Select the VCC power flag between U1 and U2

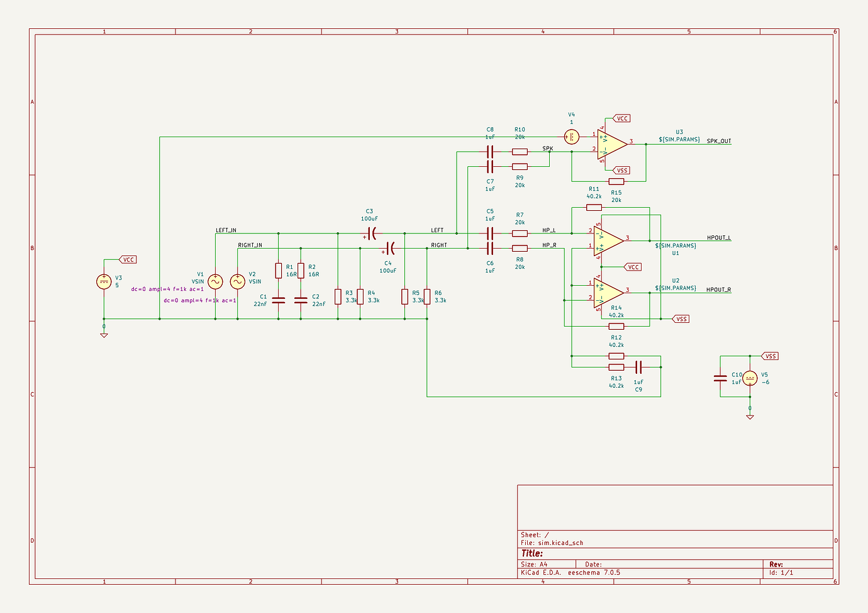pyautogui.click(x=632, y=266)
